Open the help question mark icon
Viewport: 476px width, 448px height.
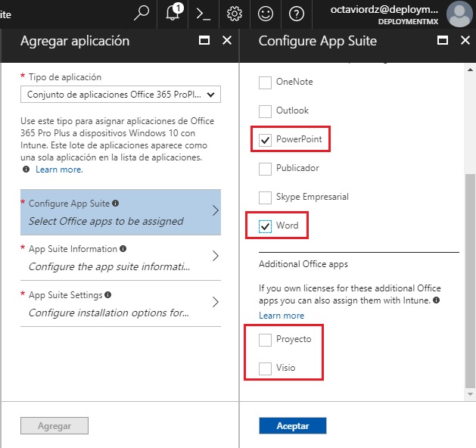click(297, 13)
